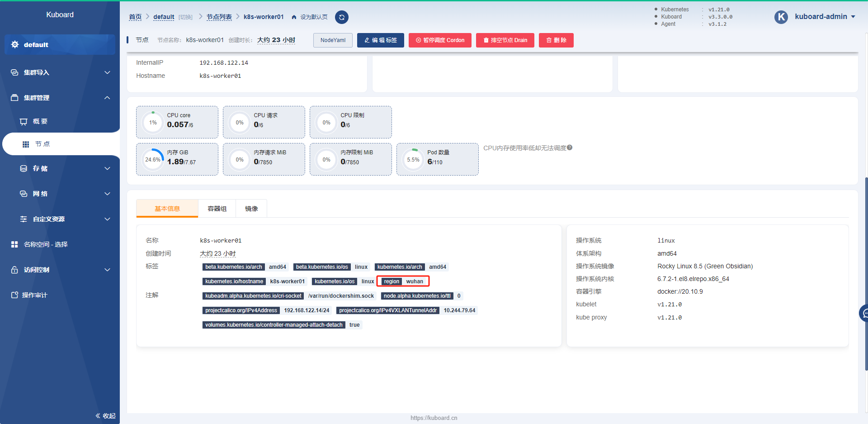868x424 pixels.
Task: Switch to the 容器组 tab
Action: tap(217, 209)
